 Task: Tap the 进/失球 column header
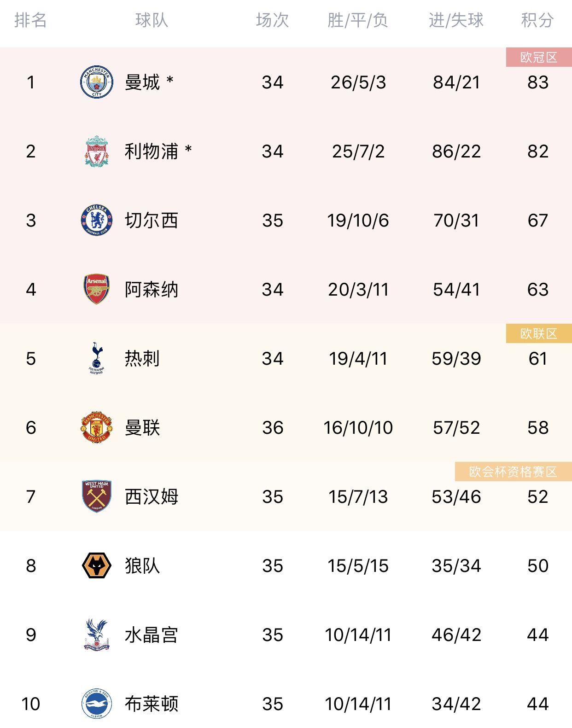pyautogui.click(x=456, y=20)
